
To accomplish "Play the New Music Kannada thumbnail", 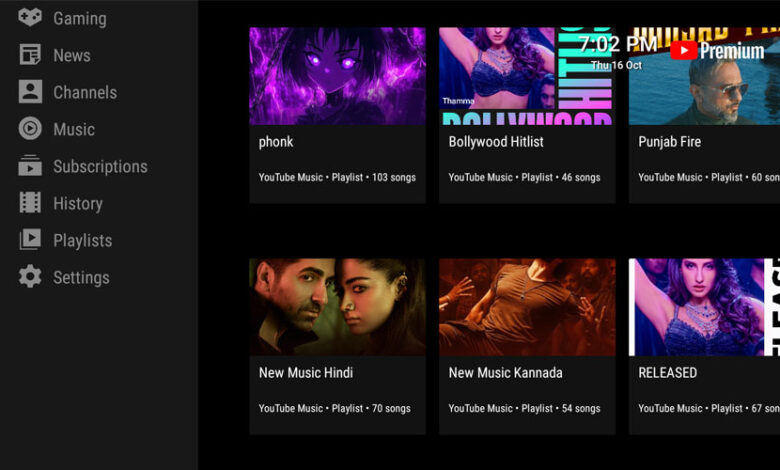I will pyautogui.click(x=527, y=307).
